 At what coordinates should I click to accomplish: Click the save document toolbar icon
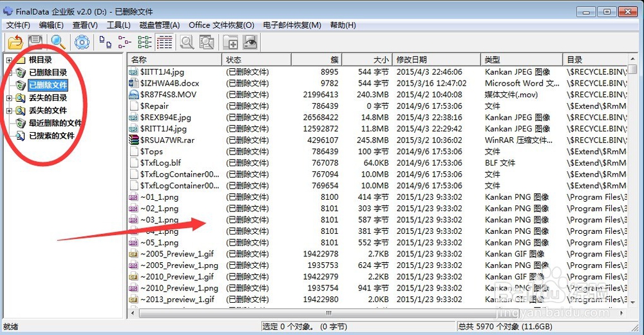point(35,41)
